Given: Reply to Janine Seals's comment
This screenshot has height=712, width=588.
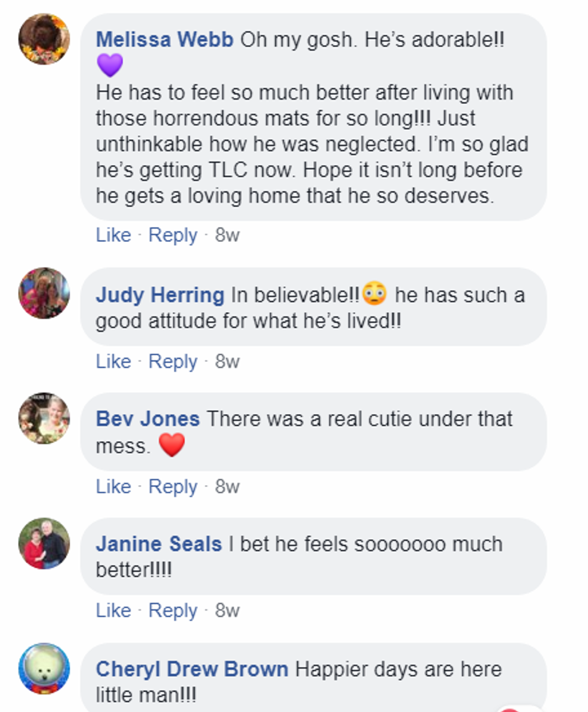Looking at the screenshot, I should click(x=173, y=610).
